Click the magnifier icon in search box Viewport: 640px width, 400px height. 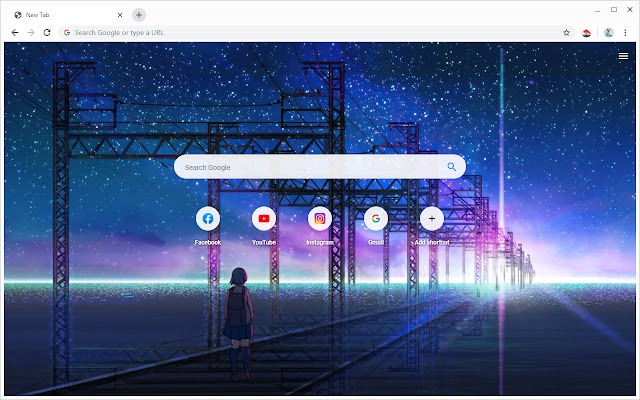point(451,167)
